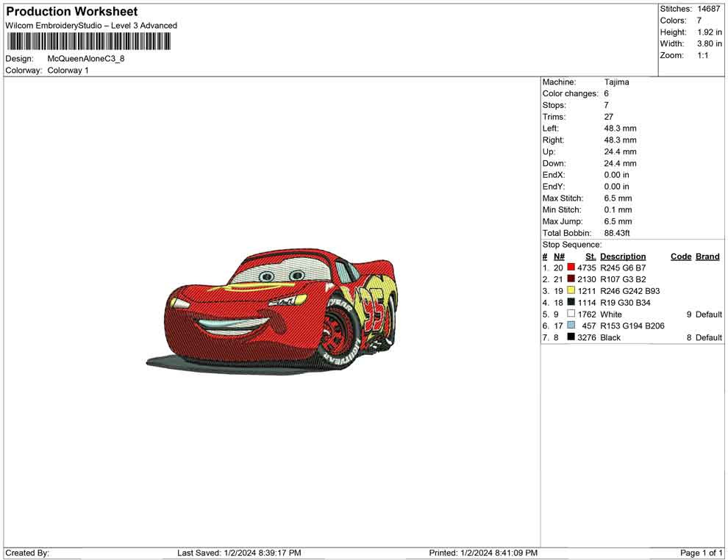
Task: Select the Black thread color swatch
Action: [571, 337]
